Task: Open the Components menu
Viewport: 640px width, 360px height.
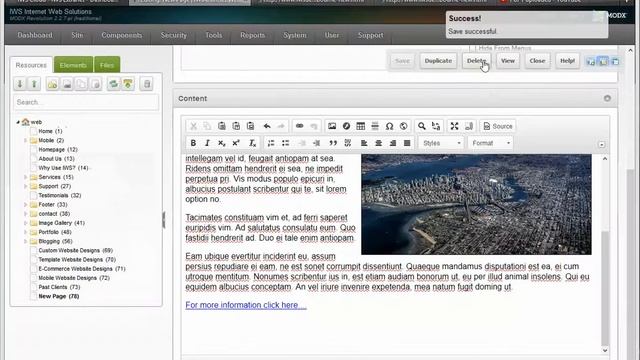Action: tap(122, 35)
